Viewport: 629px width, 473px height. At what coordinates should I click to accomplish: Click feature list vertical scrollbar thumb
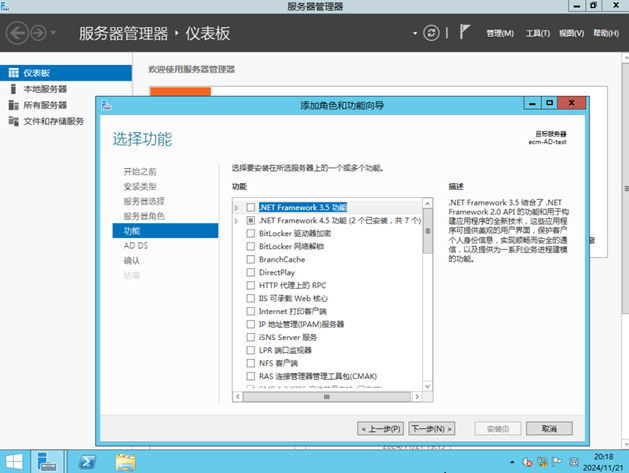tap(428, 231)
